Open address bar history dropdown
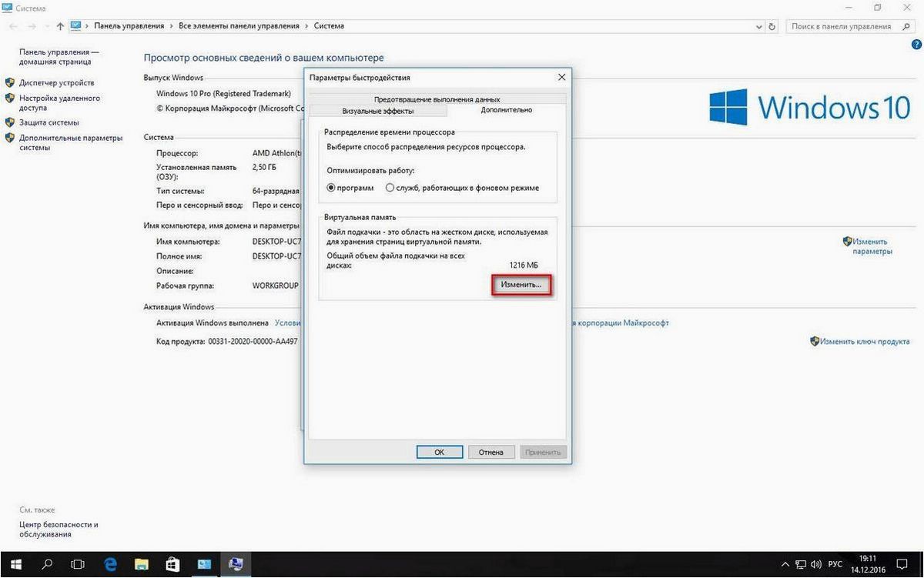This screenshot has width=924, height=578. [759, 26]
